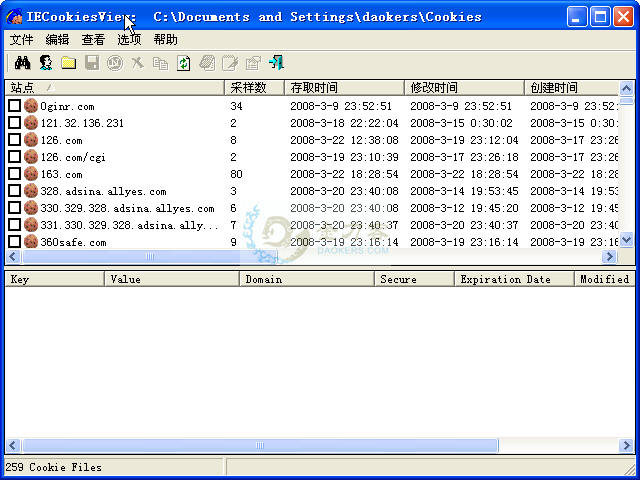Sort by the 采样数 column header
The width and height of the screenshot is (640, 480).
[x=254, y=87]
